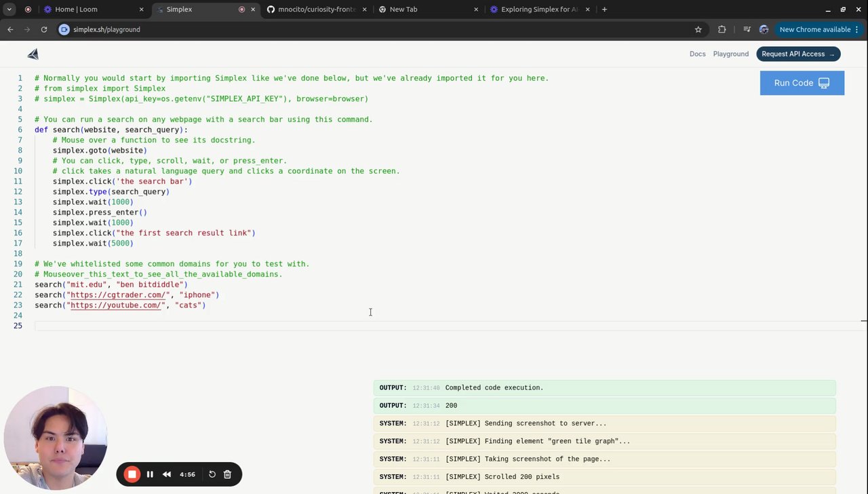The height and width of the screenshot is (494, 868).
Task: Switch to the New Tab tab
Action: pyautogui.click(x=428, y=9)
